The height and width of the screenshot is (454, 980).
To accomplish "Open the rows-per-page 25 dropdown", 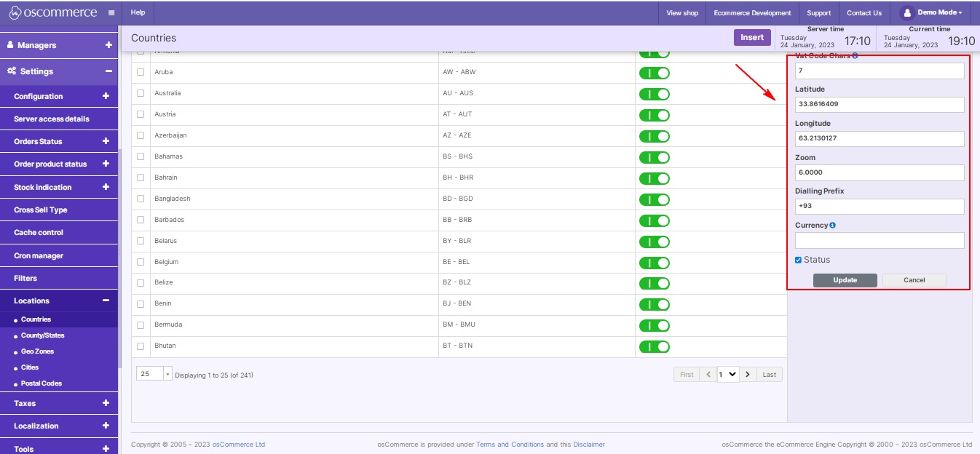I will pos(154,374).
